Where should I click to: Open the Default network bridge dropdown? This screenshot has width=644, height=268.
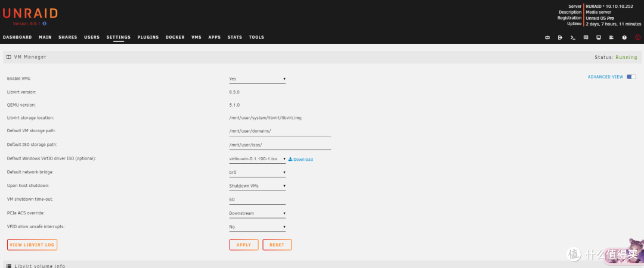[x=257, y=173]
